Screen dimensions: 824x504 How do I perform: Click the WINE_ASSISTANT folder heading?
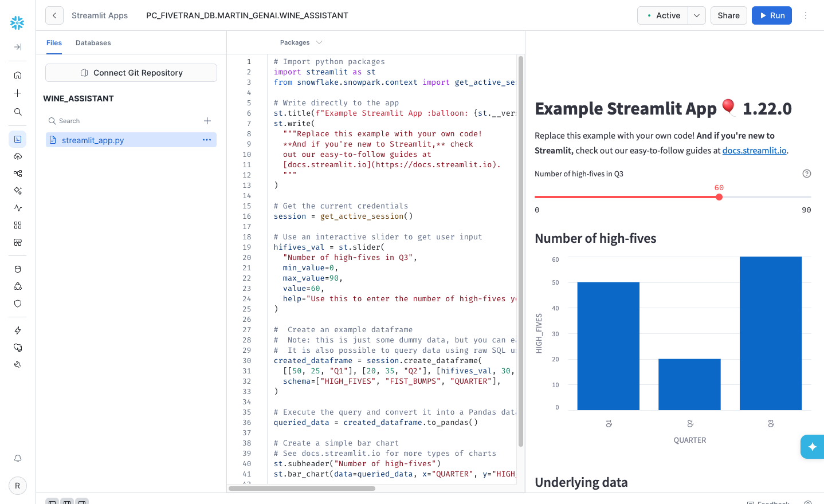point(79,99)
